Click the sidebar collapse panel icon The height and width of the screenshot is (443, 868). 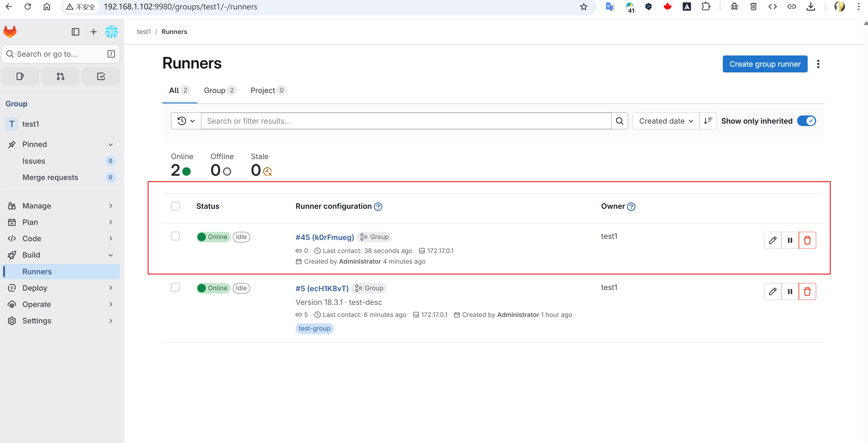(75, 32)
